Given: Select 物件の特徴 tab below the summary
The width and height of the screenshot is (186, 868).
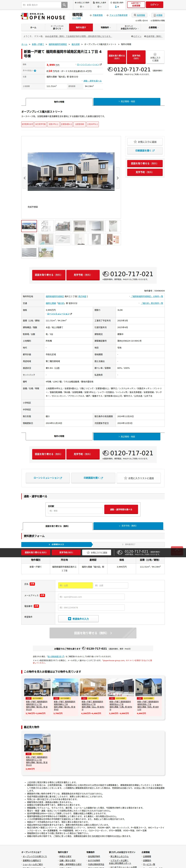Looking at the screenshot, I should click(x=59, y=101).
